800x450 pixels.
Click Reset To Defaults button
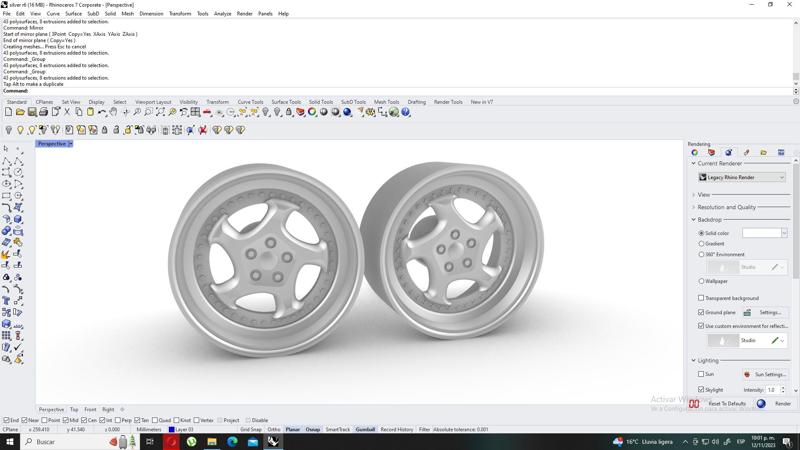tap(727, 404)
